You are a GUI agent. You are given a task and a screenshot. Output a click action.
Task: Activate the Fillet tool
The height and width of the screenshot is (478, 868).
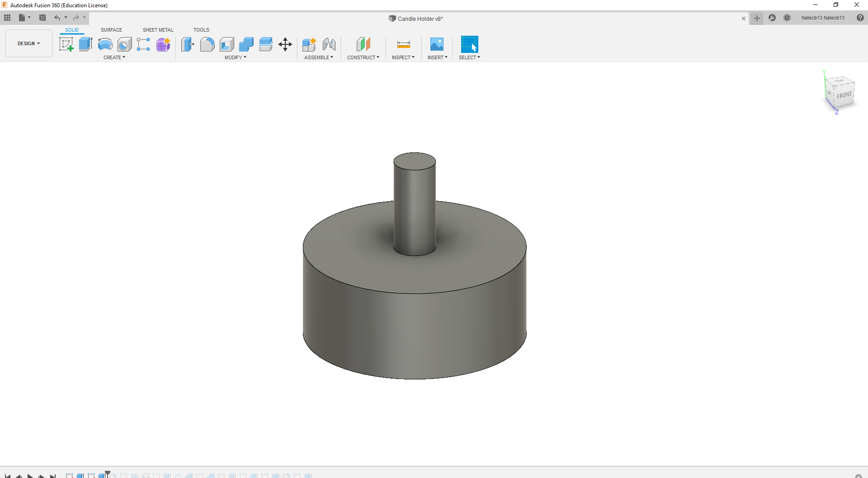click(207, 44)
